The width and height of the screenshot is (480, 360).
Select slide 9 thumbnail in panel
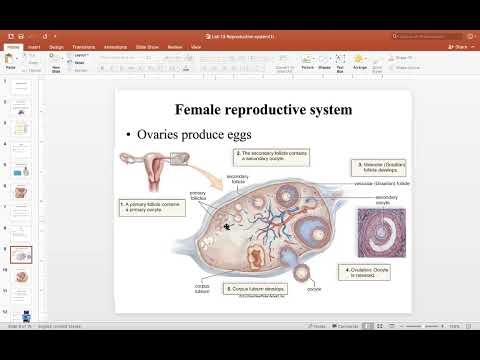21,255
